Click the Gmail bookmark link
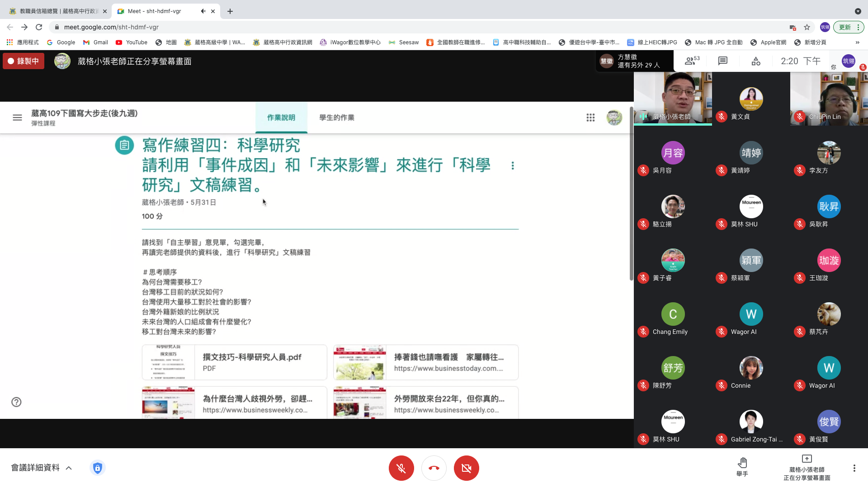Viewport: 868px width, 488px height. 95,42
